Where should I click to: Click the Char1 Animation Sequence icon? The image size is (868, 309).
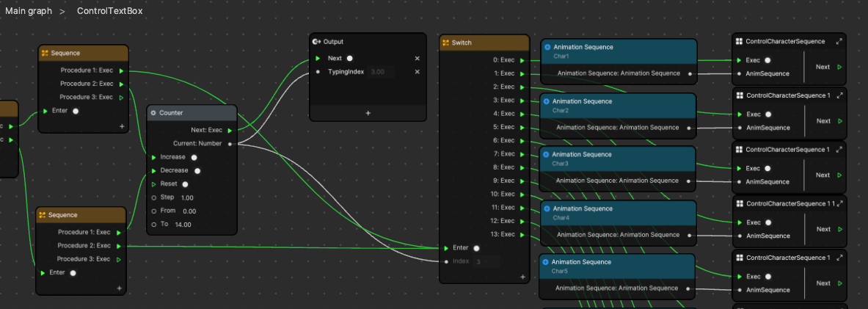point(547,47)
